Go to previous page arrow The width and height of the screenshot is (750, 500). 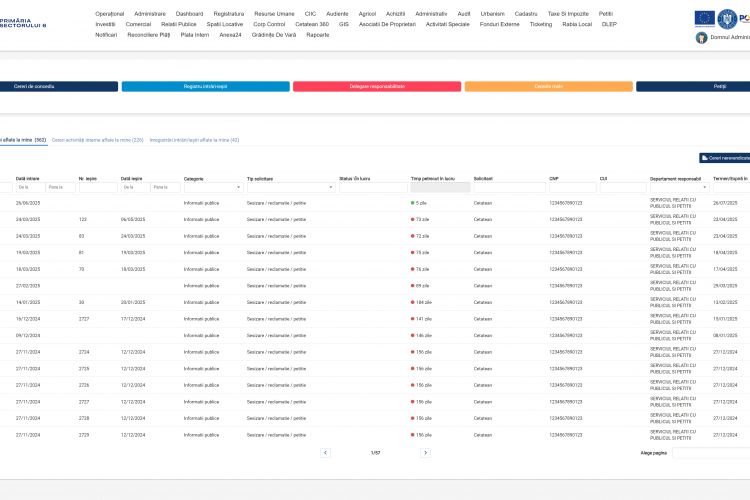[x=325, y=453]
